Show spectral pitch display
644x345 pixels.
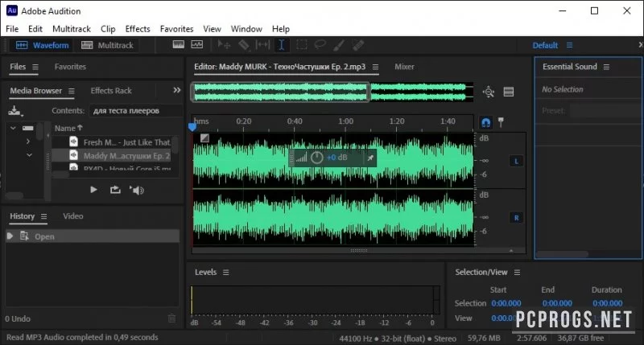(x=196, y=45)
